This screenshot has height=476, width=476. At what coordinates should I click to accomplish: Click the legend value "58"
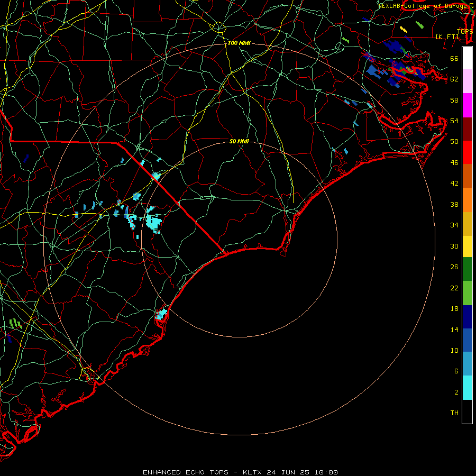click(454, 100)
